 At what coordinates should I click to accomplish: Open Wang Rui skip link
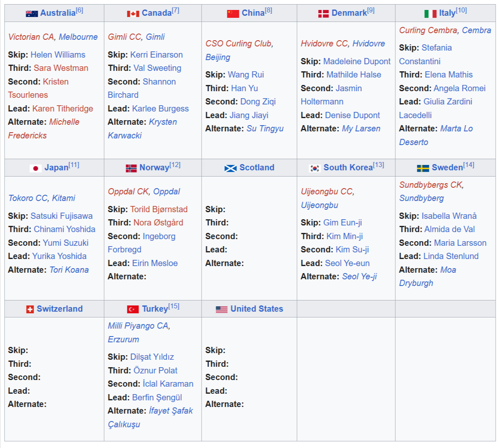tap(246, 75)
